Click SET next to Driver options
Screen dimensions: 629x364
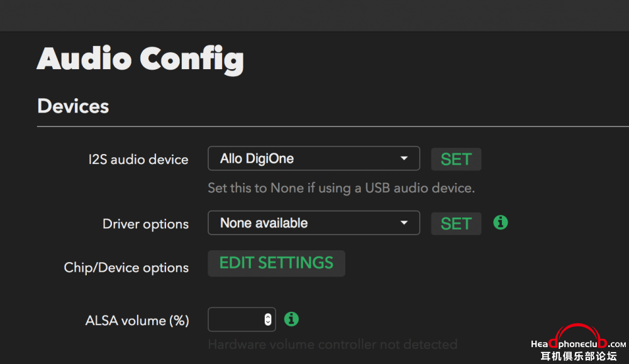tap(456, 224)
